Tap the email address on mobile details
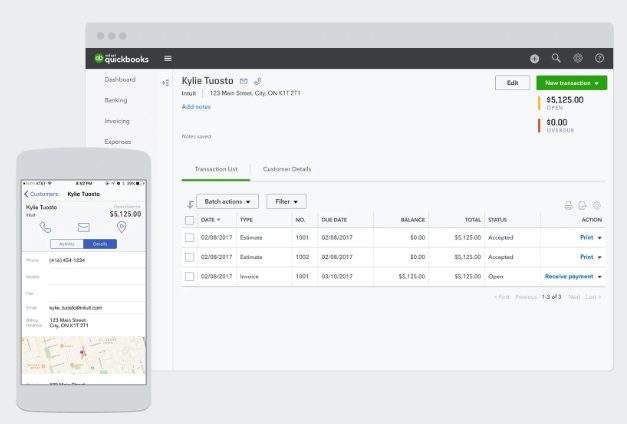The width and height of the screenshot is (627, 424). pyautogui.click(x=76, y=308)
